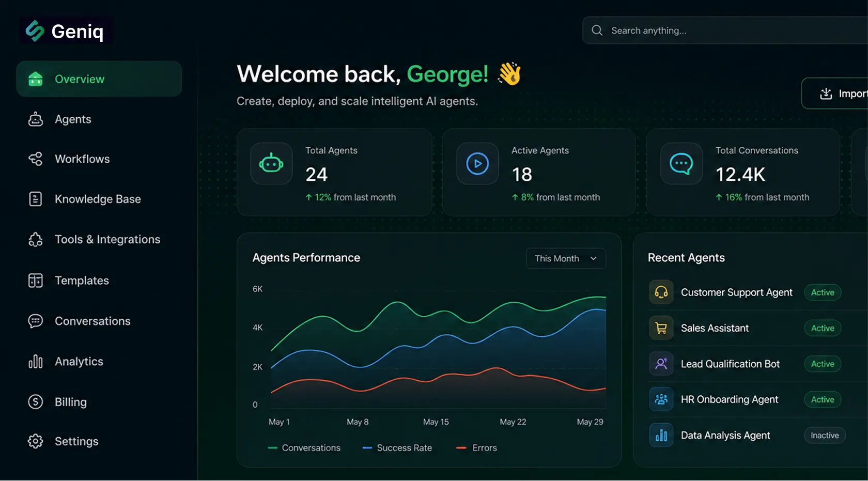
Task: Open the Customer Support Agent row
Action: pos(758,292)
